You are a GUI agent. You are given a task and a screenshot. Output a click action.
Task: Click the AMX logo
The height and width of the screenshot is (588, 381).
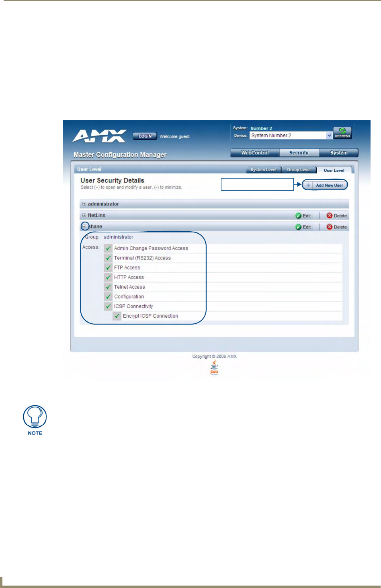(x=100, y=136)
